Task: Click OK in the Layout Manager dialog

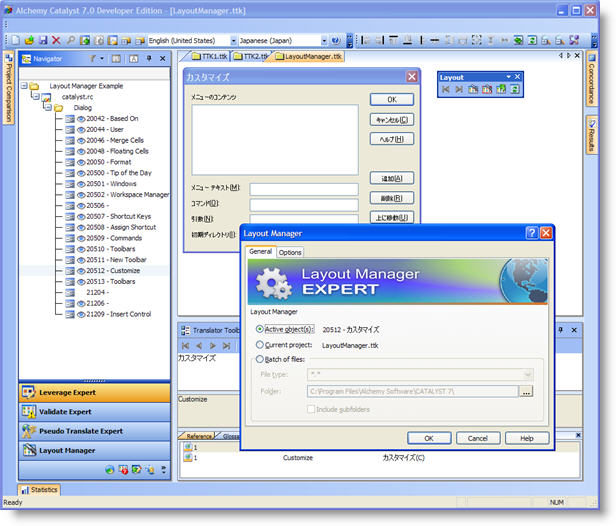Action: [429, 438]
